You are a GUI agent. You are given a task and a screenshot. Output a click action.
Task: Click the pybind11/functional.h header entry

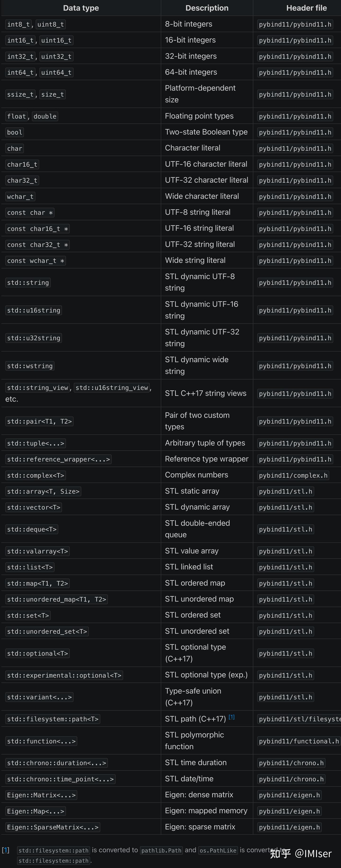pyautogui.click(x=299, y=741)
